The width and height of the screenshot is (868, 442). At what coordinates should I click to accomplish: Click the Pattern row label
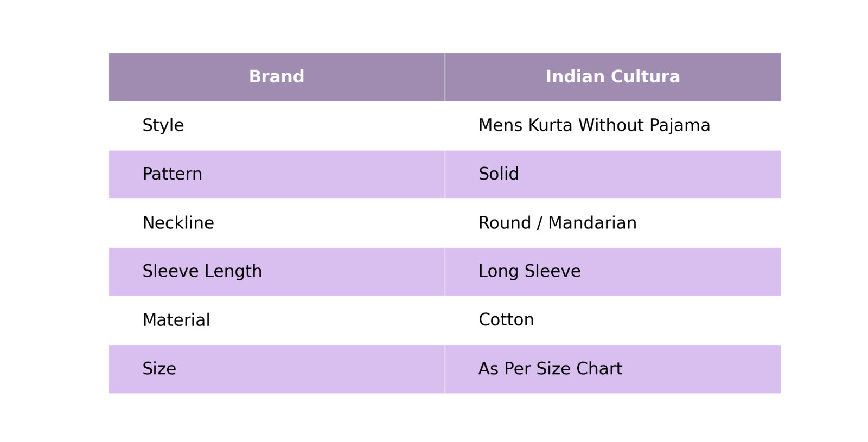pos(172,174)
